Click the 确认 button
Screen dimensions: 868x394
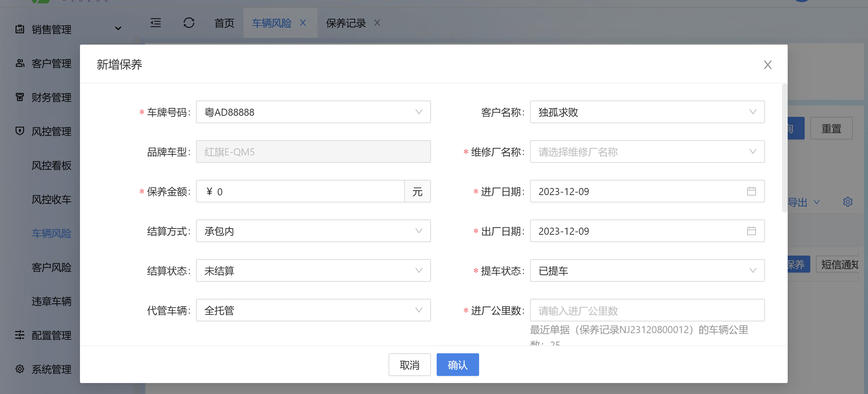point(458,365)
